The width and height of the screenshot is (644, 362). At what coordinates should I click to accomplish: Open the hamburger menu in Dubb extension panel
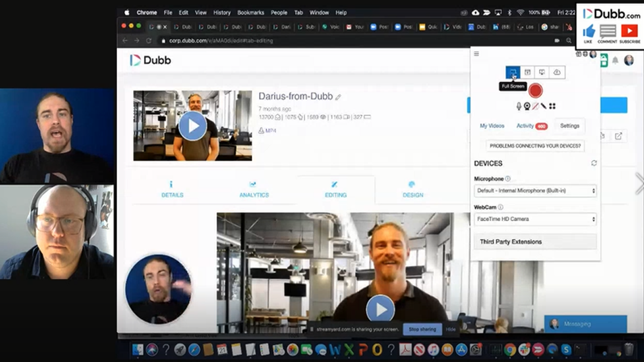pos(476,54)
